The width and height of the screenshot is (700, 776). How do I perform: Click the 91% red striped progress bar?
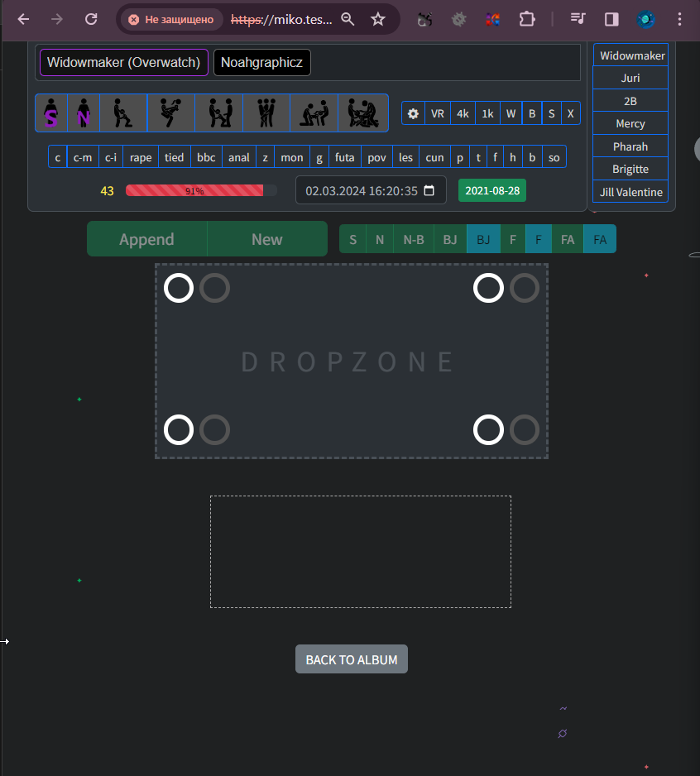pos(201,190)
